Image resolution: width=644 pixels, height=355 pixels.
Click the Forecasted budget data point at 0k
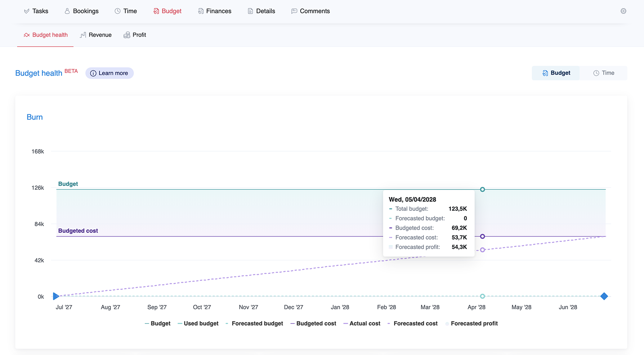pos(483,297)
